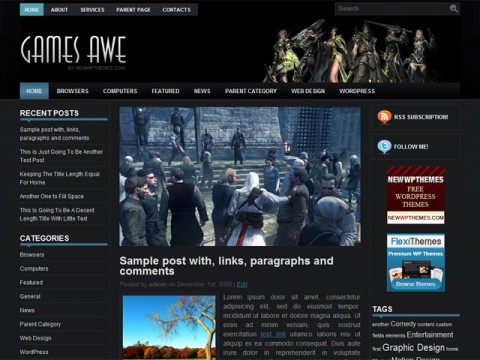This screenshot has height=360, width=480.
Task: Click the blue Twitter bird icon
Action: pos(384,147)
